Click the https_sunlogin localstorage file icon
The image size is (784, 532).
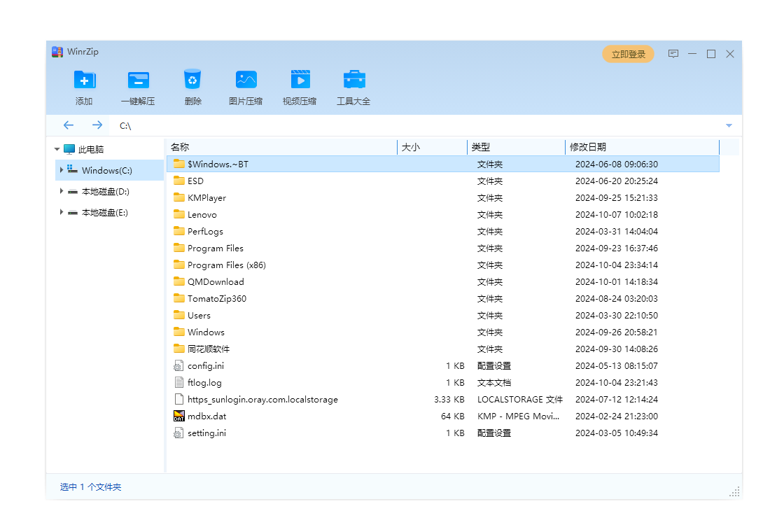coord(178,399)
